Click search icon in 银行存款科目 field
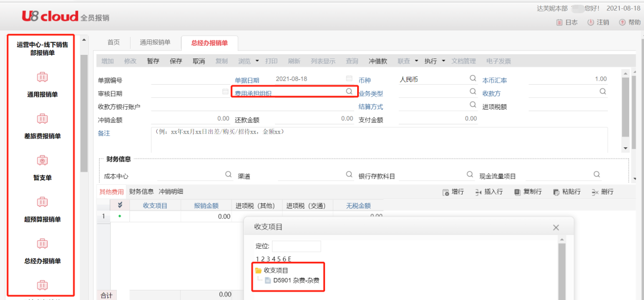Image resolution: width=644 pixels, height=300 pixels. click(470, 174)
